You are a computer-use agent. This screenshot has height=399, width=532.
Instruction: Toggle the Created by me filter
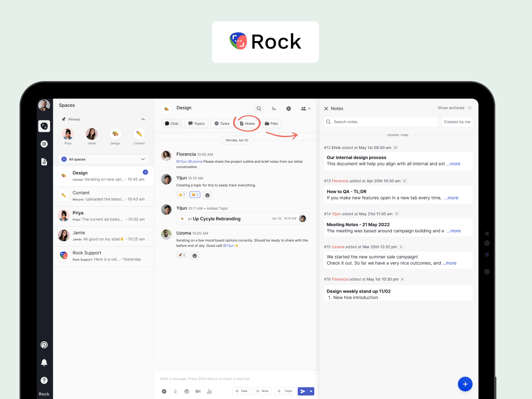tap(457, 121)
